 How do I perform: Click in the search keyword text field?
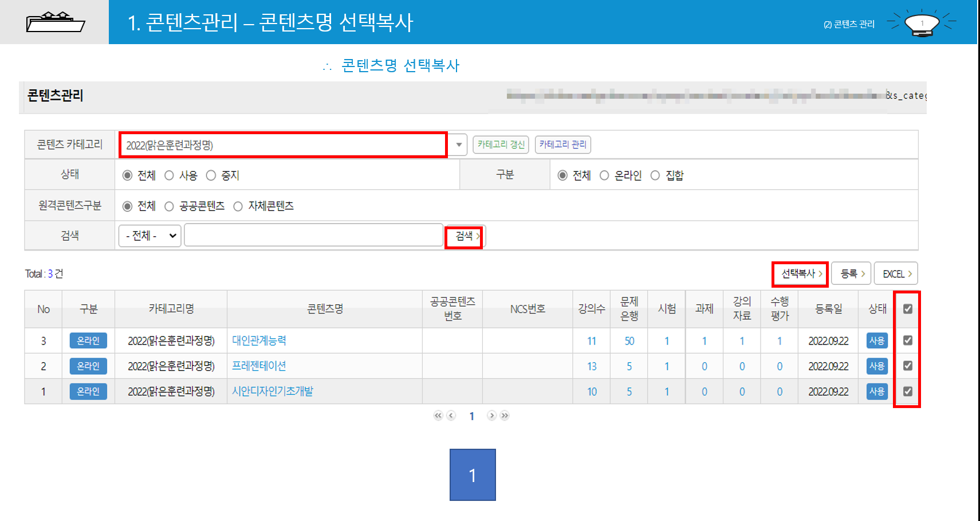point(313,236)
